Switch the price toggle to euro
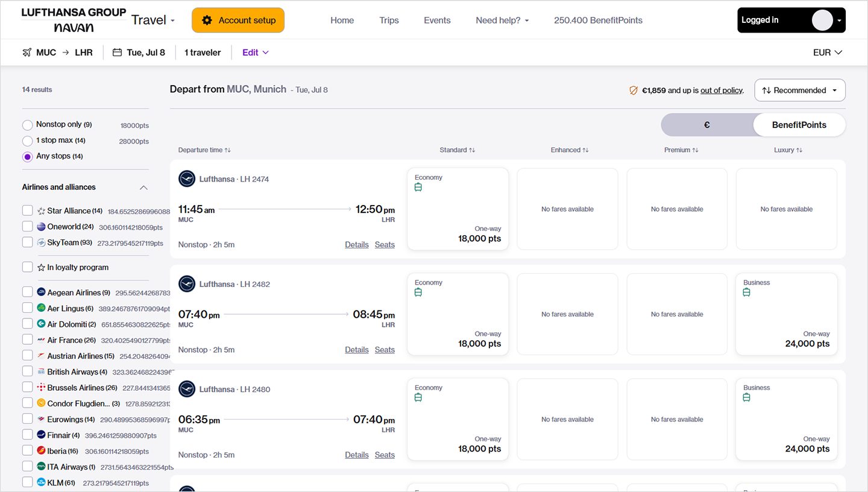 point(706,125)
